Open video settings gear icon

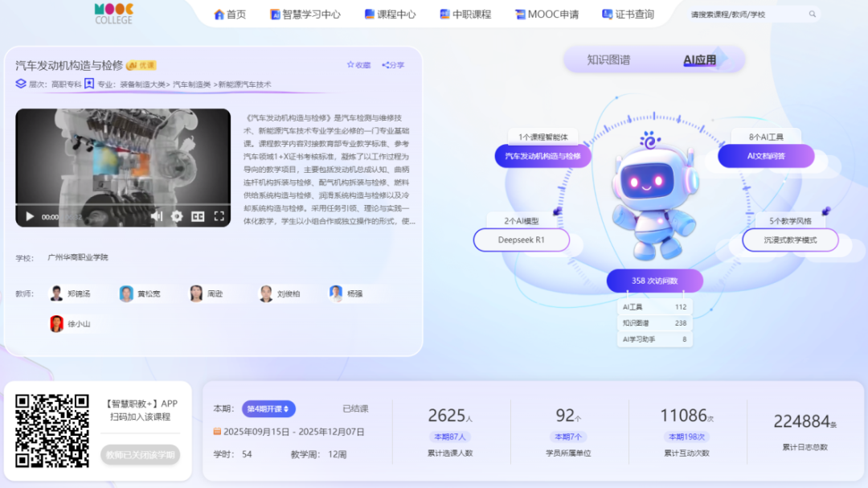click(177, 216)
